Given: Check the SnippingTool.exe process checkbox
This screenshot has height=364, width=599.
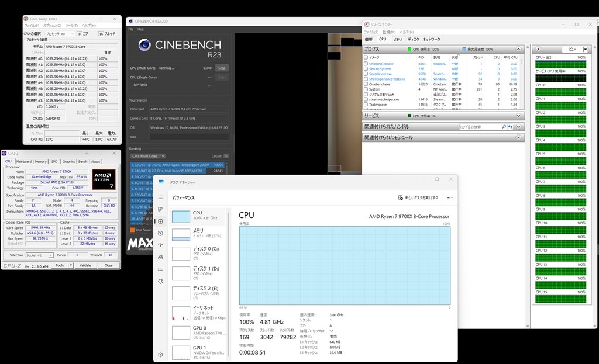Looking at the screenshot, I should coord(366,64).
